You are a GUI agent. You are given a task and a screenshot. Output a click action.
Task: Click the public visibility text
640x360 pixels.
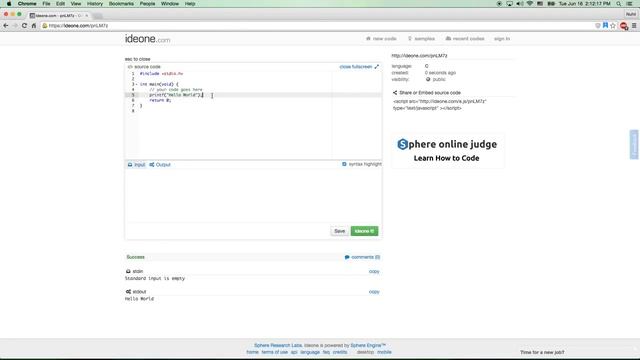439,79
